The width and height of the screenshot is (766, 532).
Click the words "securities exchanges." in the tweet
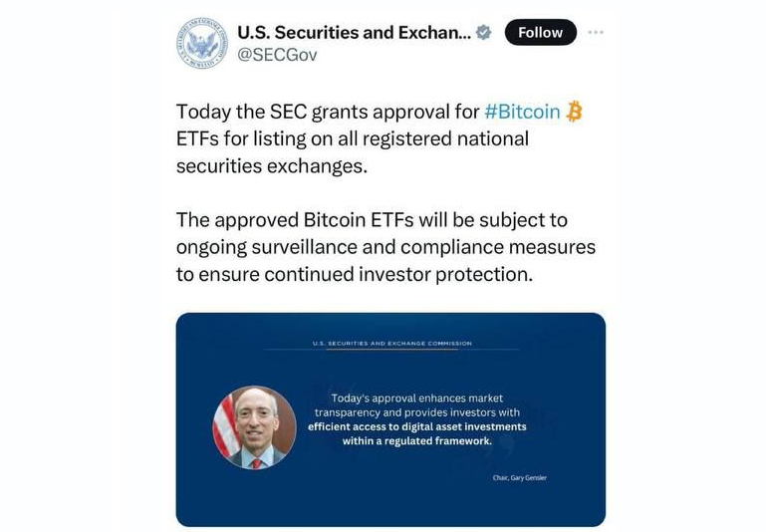[x=272, y=165]
